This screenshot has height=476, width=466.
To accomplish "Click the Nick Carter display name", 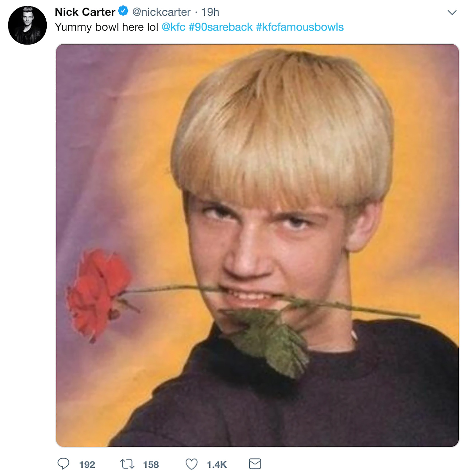I will [85, 12].
